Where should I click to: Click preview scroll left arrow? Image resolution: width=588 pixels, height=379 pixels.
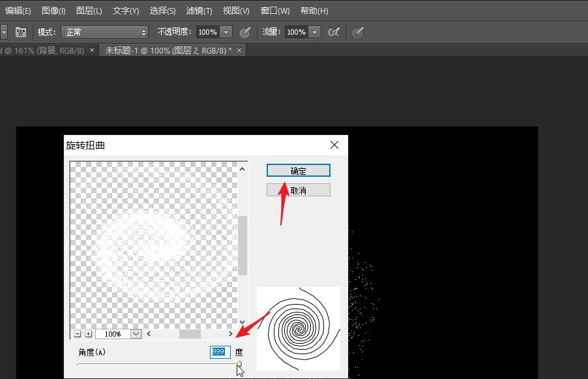[x=149, y=333]
